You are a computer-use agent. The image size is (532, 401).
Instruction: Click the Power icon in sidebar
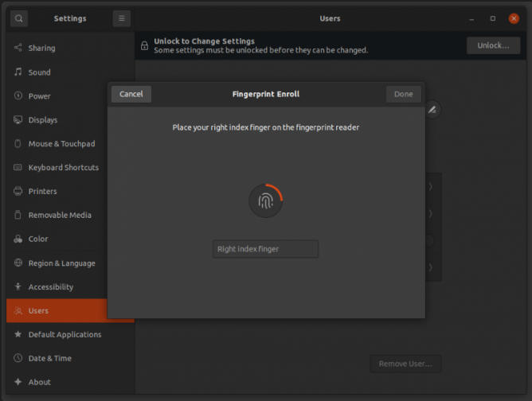(18, 96)
